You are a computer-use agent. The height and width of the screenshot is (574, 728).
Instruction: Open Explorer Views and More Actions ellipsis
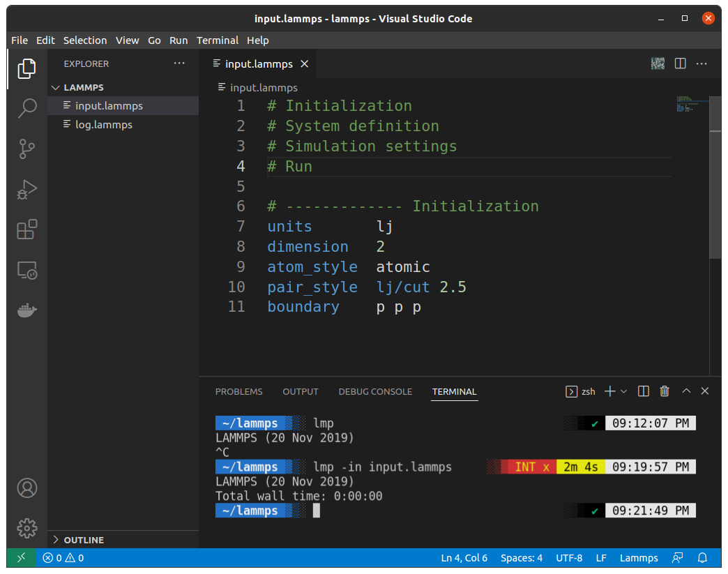179,63
